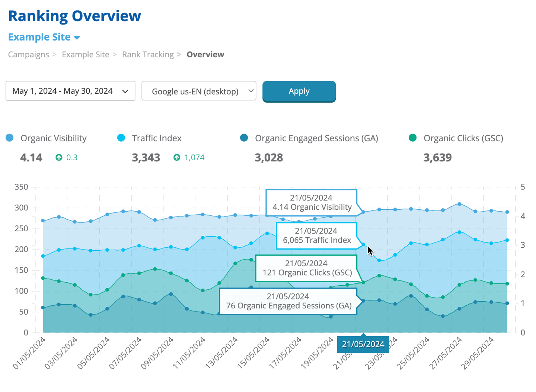Toggle the Organic Visibility legend dot
The width and height of the screenshot is (536, 392).
coord(10,138)
